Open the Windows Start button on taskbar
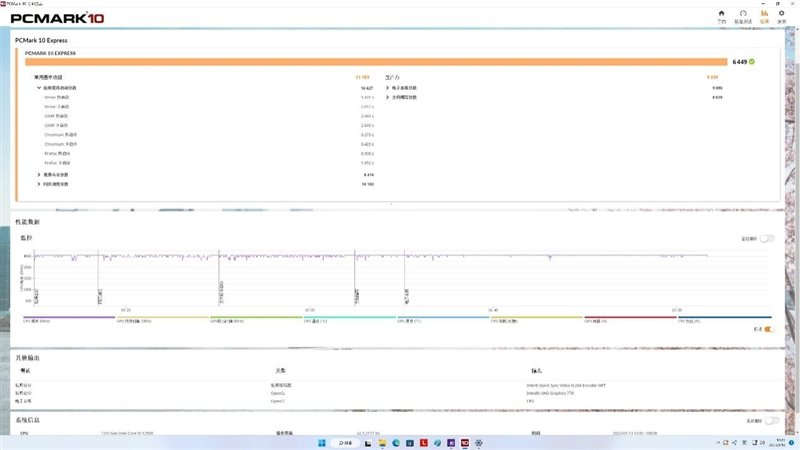The width and height of the screenshot is (800, 450). [x=322, y=443]
